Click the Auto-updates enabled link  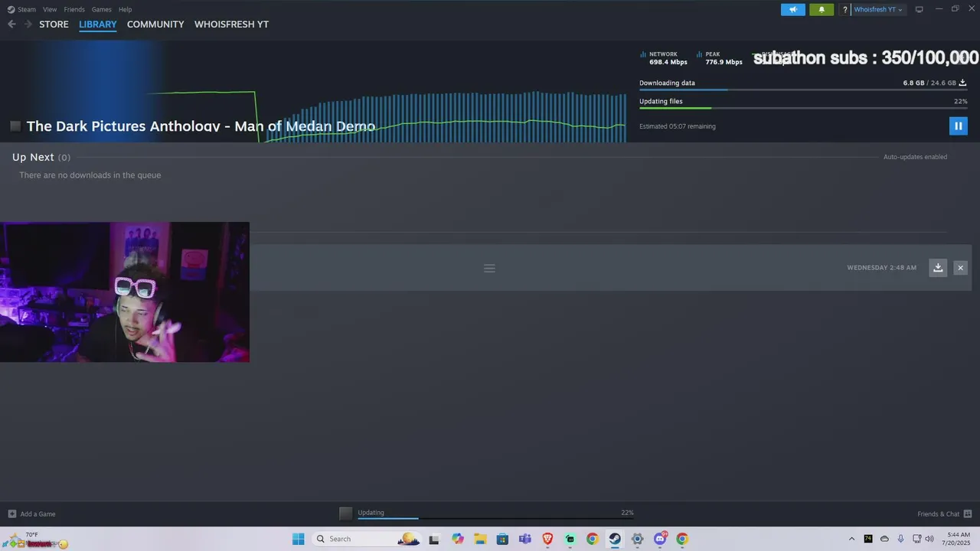coord(915,157)
